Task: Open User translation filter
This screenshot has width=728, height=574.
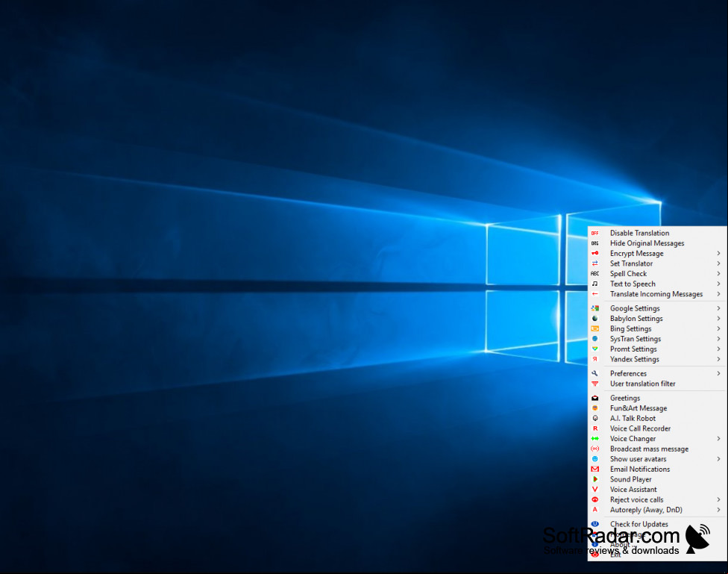Action: (656, 384)
